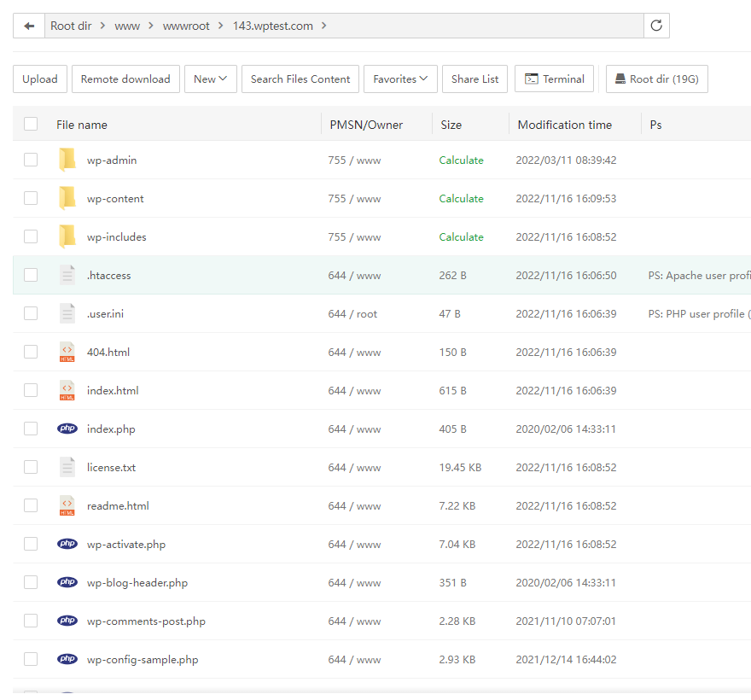Select the checkbox for wp-includes
The image size is (751, 700).
pos(31,236)
